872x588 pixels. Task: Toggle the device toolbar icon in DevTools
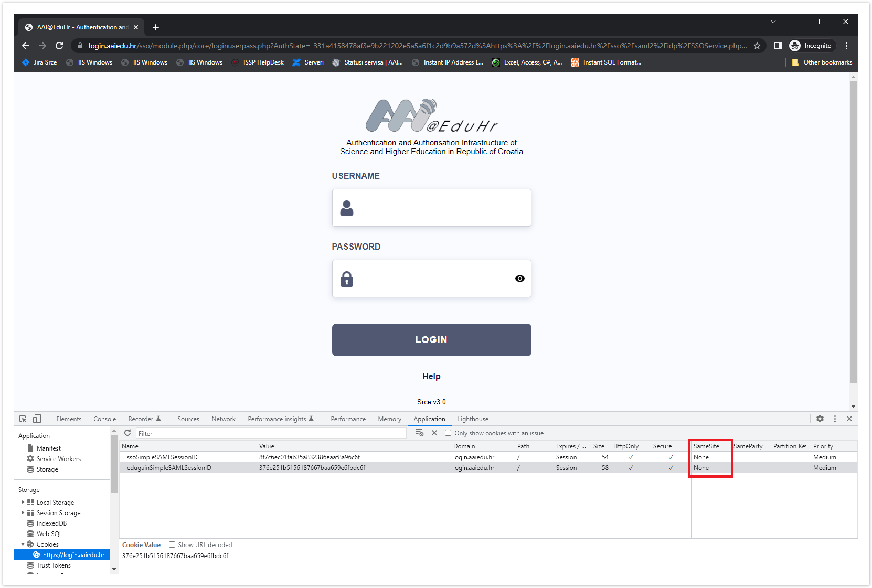pyautogui.click(x=37, y=419)
